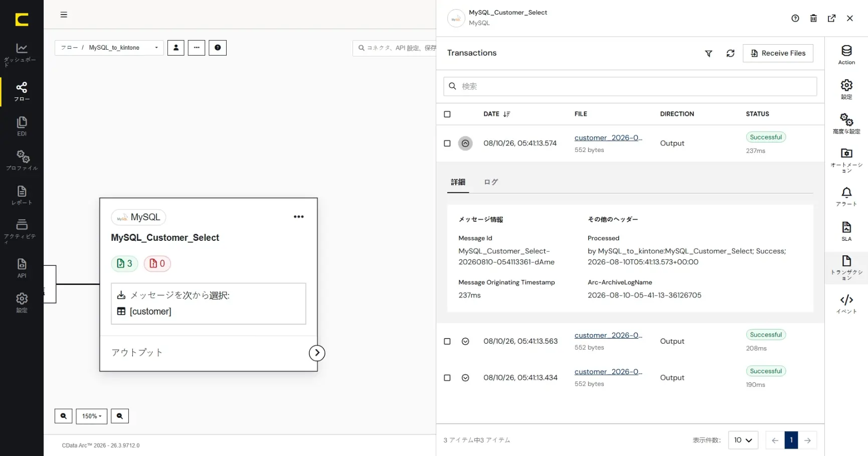The width and height of the screenshot is (868, 456).
Task: Close the connector details panel
Action: point(850,18)
